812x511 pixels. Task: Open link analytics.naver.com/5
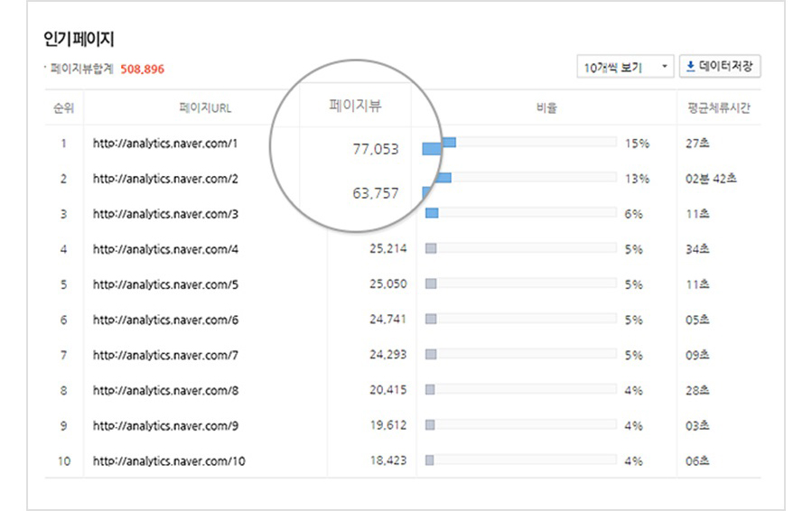point(165,284)
